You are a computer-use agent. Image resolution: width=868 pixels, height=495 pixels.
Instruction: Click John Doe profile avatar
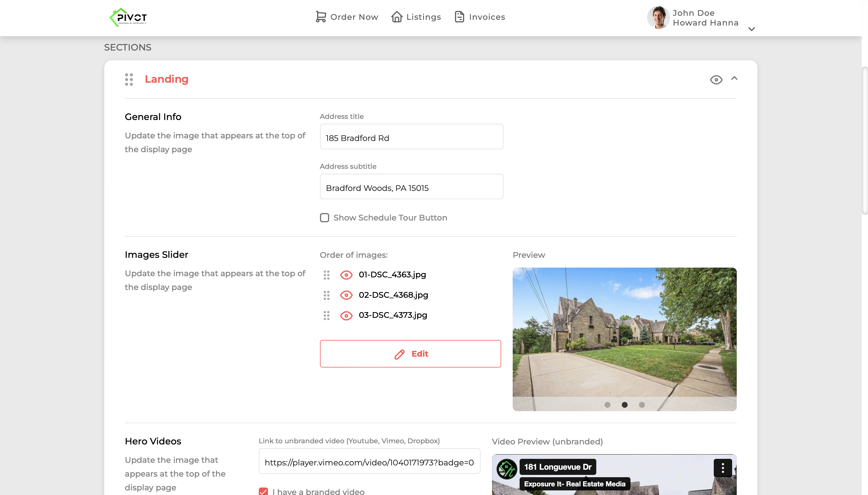coord(658,17)
